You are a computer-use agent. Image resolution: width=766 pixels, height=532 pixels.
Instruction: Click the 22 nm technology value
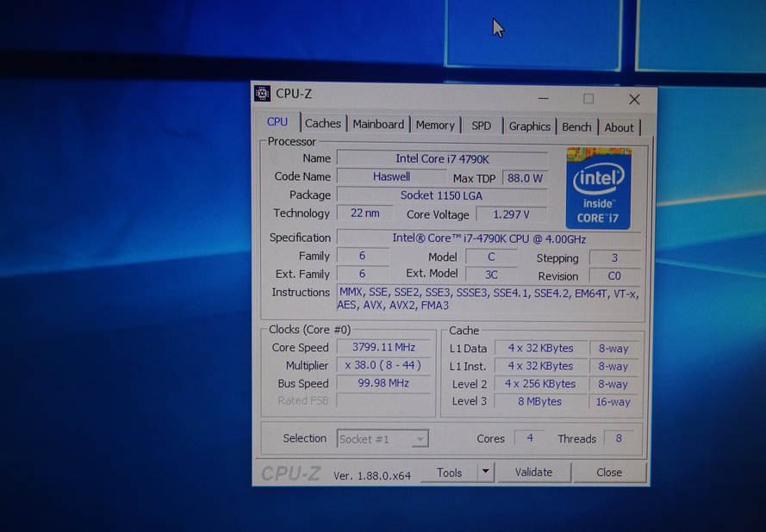click(365, 213)
